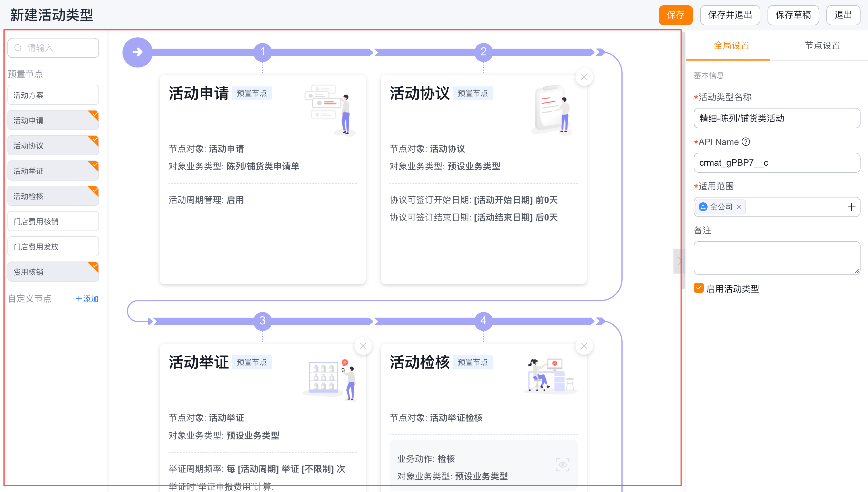This screenshot has height=492, width=868.
Task: Toggle the checked 活动申请 preset node
Action: [x=53, y=120]
